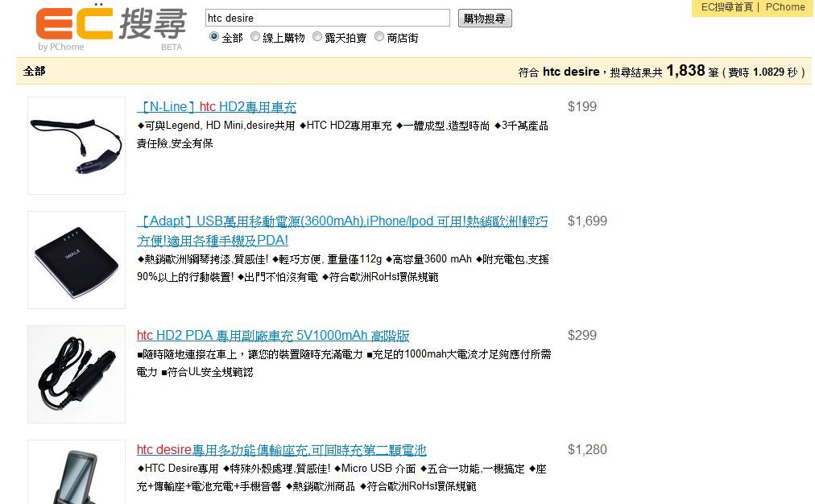Click the description starting 可與Legend, HD Mini
Screen dimensions: 815x504
point(342,134)
